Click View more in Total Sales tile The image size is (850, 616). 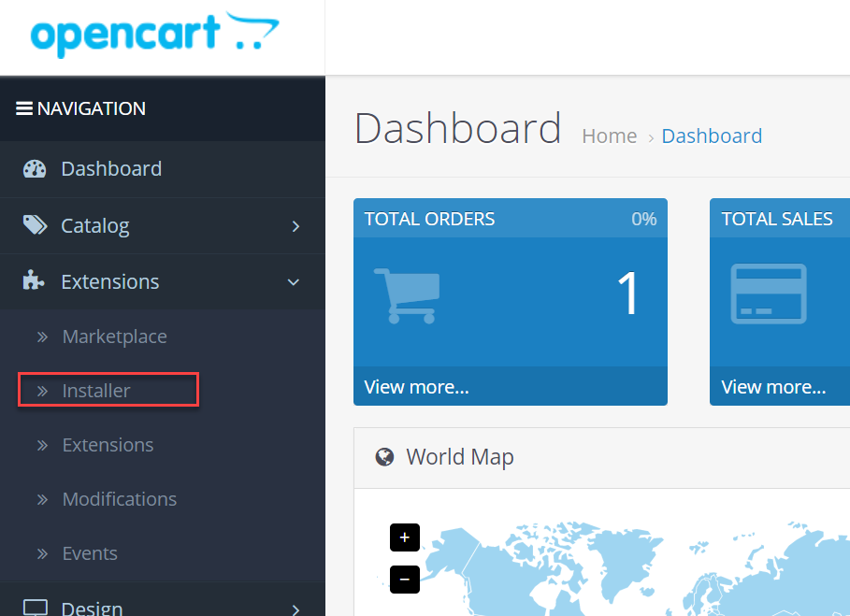(773, 387)
